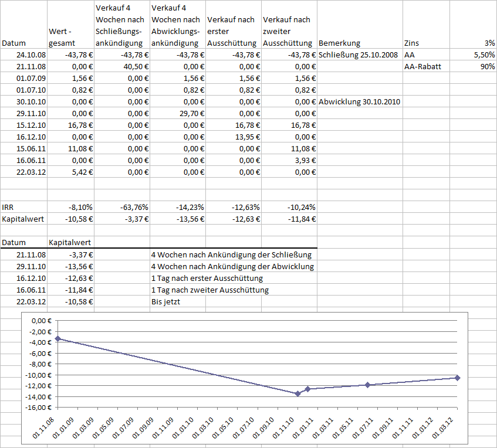Click the 'Zins' label cell
Screen dimensions: 497x448
pyautogui.click(x=427, y=25)
